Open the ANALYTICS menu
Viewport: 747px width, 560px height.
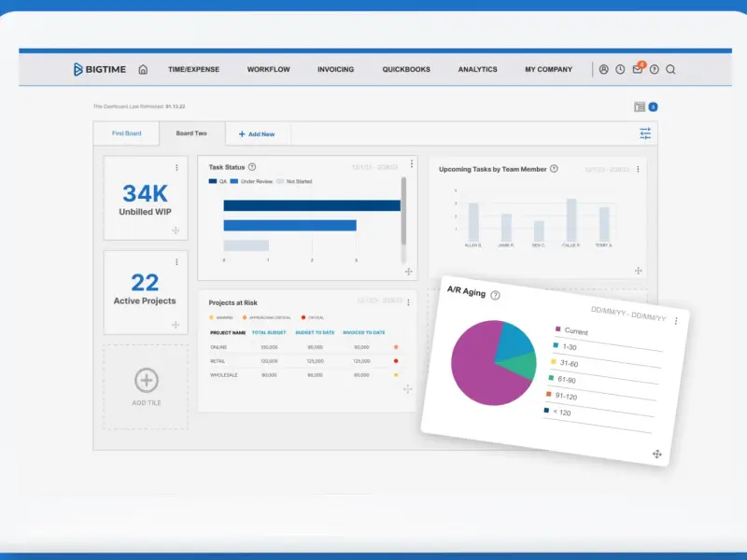pyautogui.click(x=477, y=69)
